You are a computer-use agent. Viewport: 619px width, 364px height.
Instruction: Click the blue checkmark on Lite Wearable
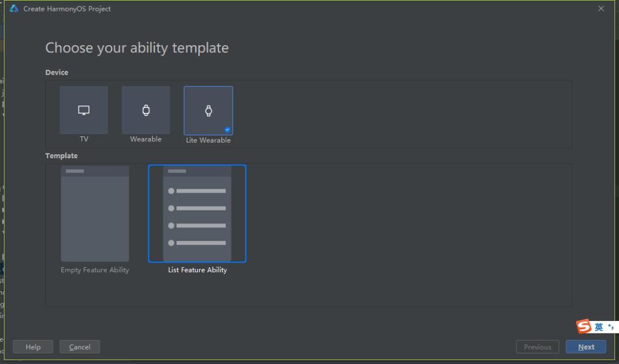(228, 130)
